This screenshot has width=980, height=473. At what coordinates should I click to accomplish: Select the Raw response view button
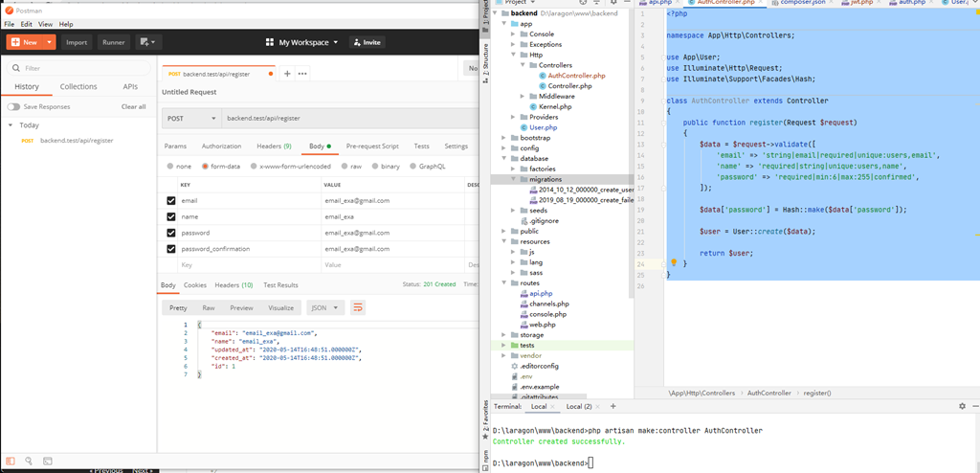[209, 307]
